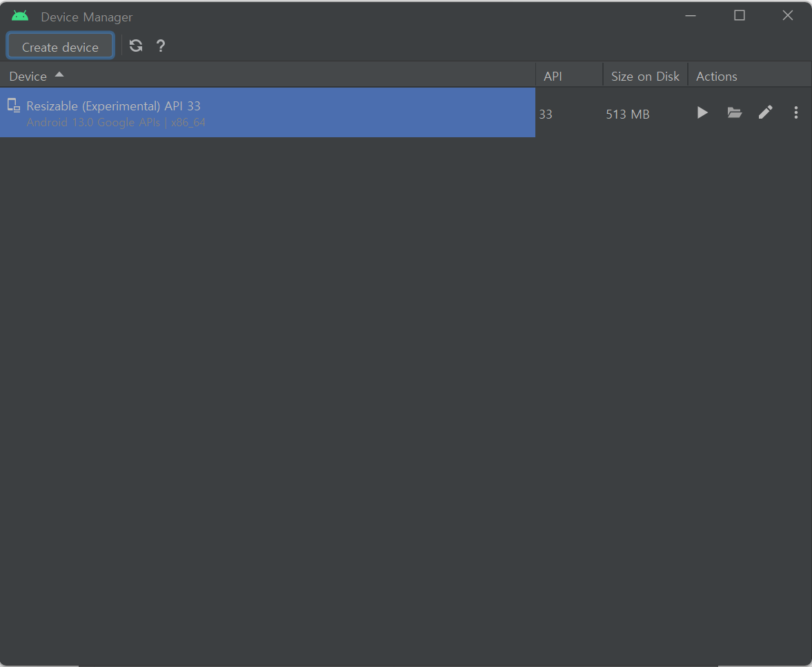Sort by Size on Disk column header

[645, 76]
